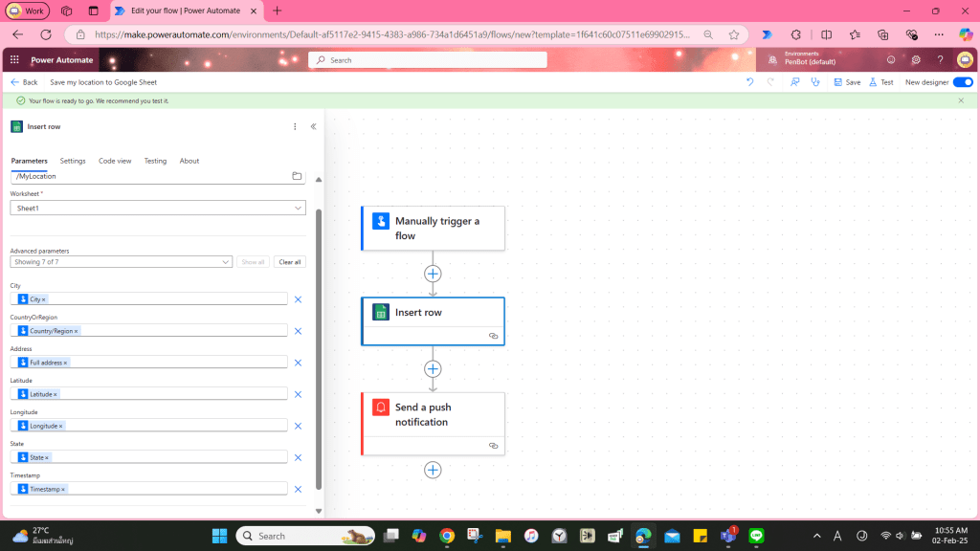Viewport: 980px width, 551px height.
Task: Open the file picker folder icon
Action: 297,176
